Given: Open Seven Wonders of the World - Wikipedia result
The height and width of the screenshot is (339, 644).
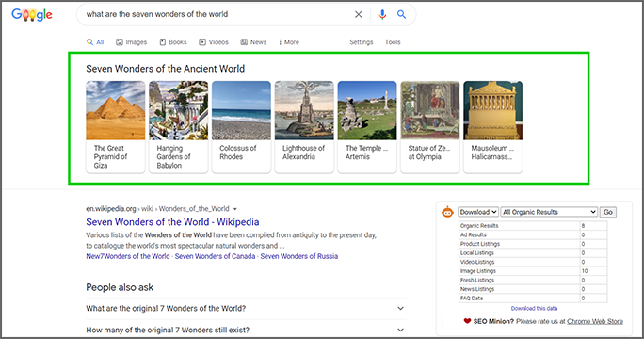Looking at the screenshot, I should 172,222.
